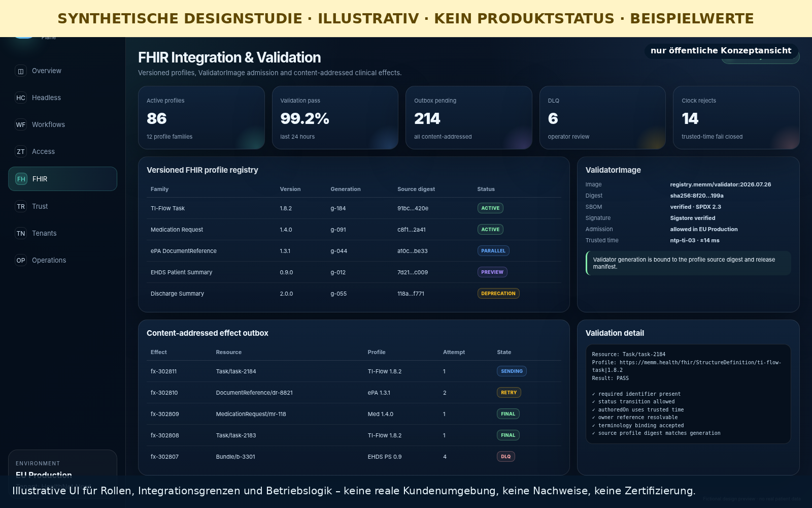812x508 pixels.
Task: Select the EHDS Patient Summary row
Action: [x=354, y=272]
